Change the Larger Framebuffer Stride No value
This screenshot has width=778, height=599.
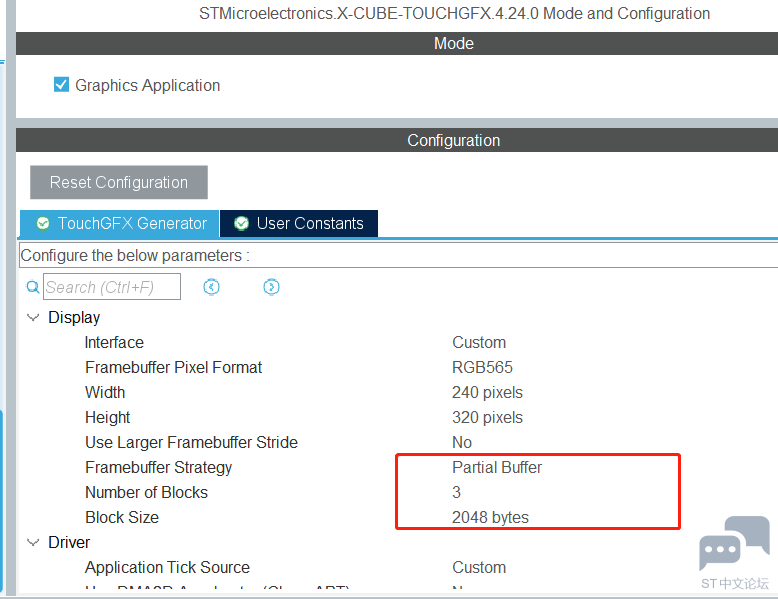[x=461, y=442]
